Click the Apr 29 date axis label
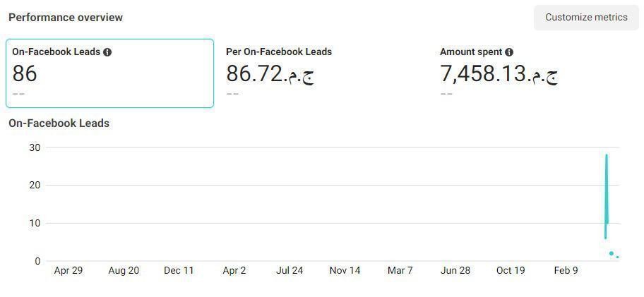The image size is (644, 297). (68, 270)
